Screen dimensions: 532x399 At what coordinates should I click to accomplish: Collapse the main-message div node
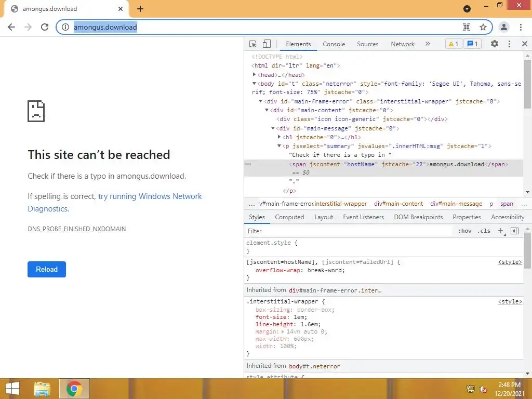pos(273,128)
